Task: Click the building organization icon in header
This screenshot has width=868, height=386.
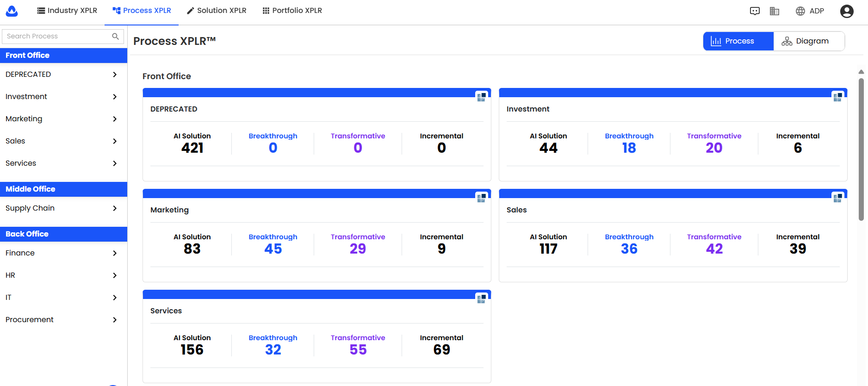Action: pyautogui.click(x=775, y=11)
